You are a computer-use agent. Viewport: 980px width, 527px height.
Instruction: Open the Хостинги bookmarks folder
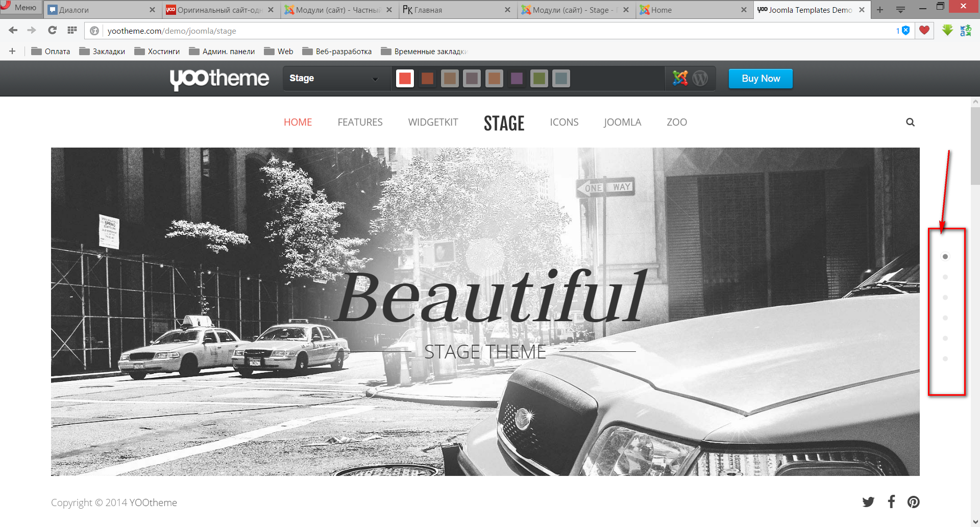[x=157, y=52]
